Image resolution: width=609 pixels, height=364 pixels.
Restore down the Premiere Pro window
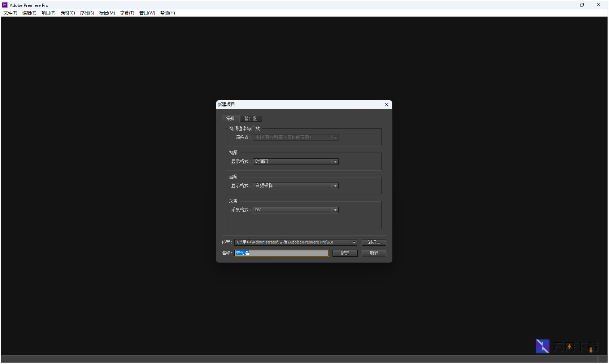pyautogui.click(x=582, y=5)
